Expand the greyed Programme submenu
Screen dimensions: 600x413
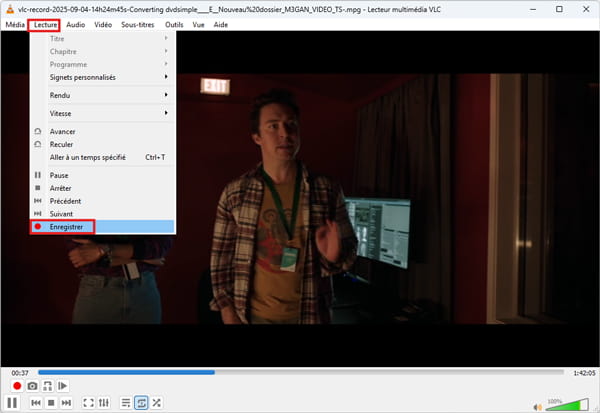[x=103, y=64]
